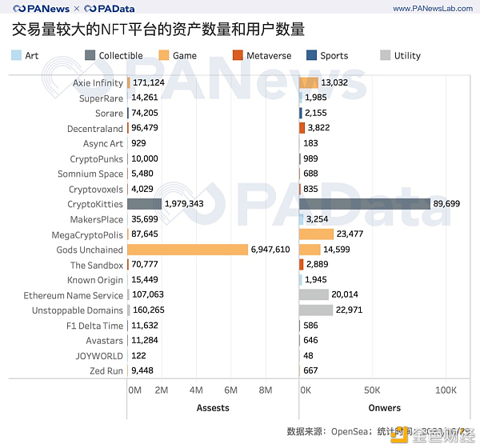Click the Collectible legend color swatch
The height and width of the screenshot is (448, 480).
(x=90, y=55)
